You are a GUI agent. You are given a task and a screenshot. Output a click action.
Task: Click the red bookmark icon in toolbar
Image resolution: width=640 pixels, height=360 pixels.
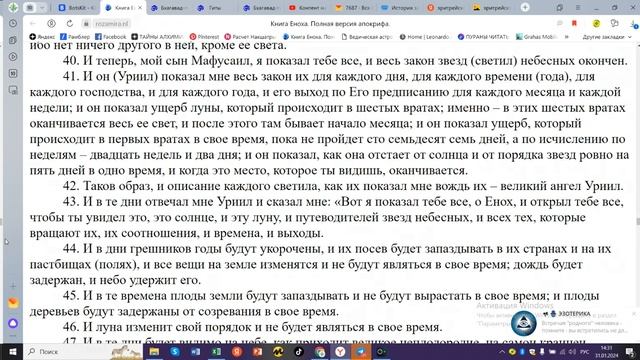(x=574, y=24)
